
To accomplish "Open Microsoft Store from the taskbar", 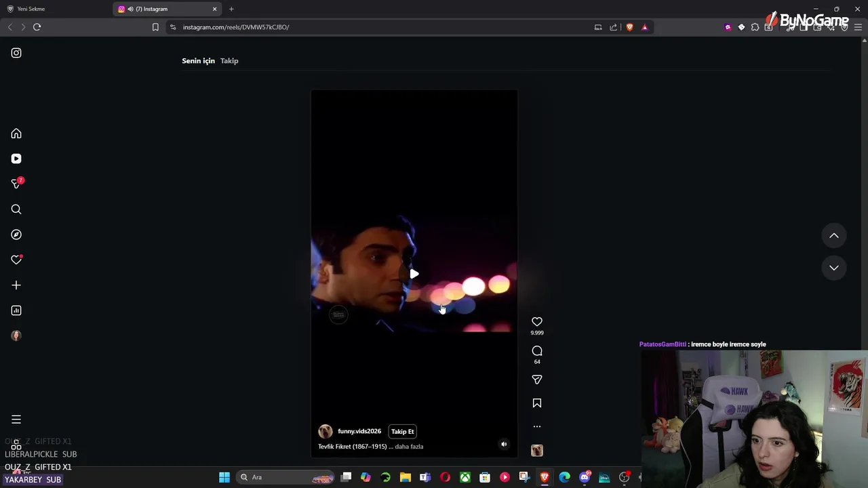I will (485, 477).
